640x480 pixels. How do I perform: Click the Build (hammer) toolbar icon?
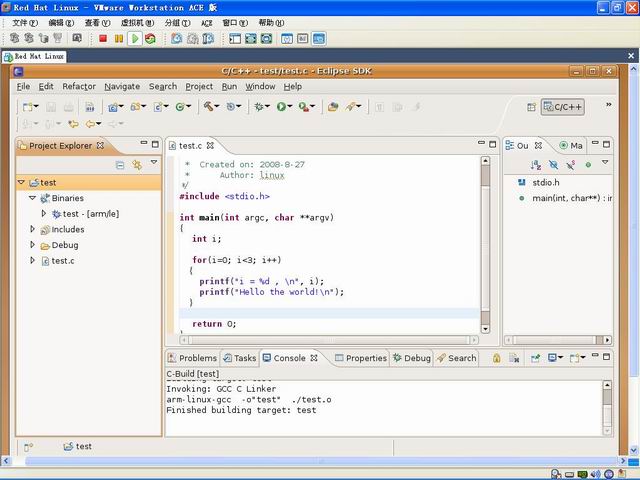209,107
